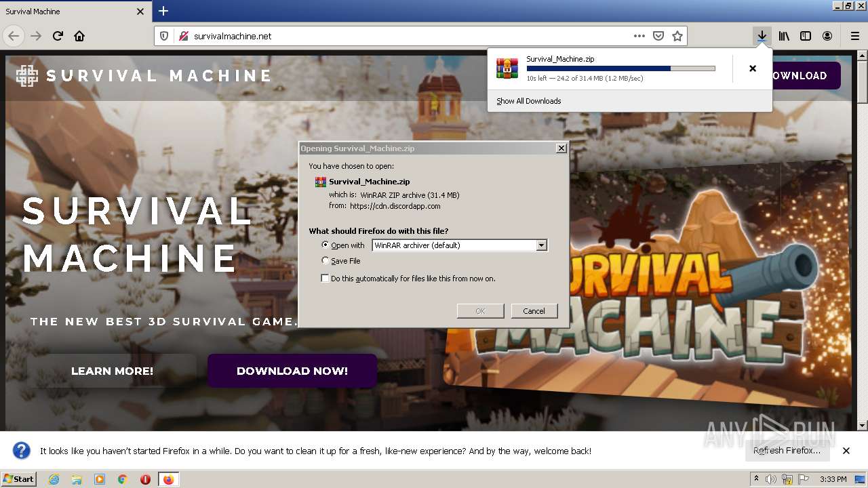The width and height of the screenshot is (868, 488).
Task: Go back with the browser back arrow
Action: click(14, 36)
